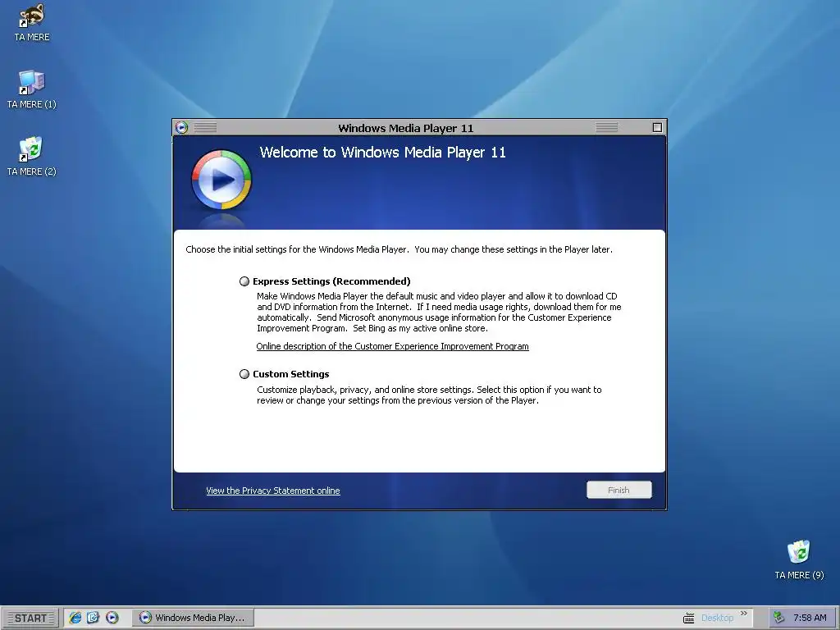
Task: Click the 'Choose the initial settings' instruction text
Action: [x=399, y=249]
